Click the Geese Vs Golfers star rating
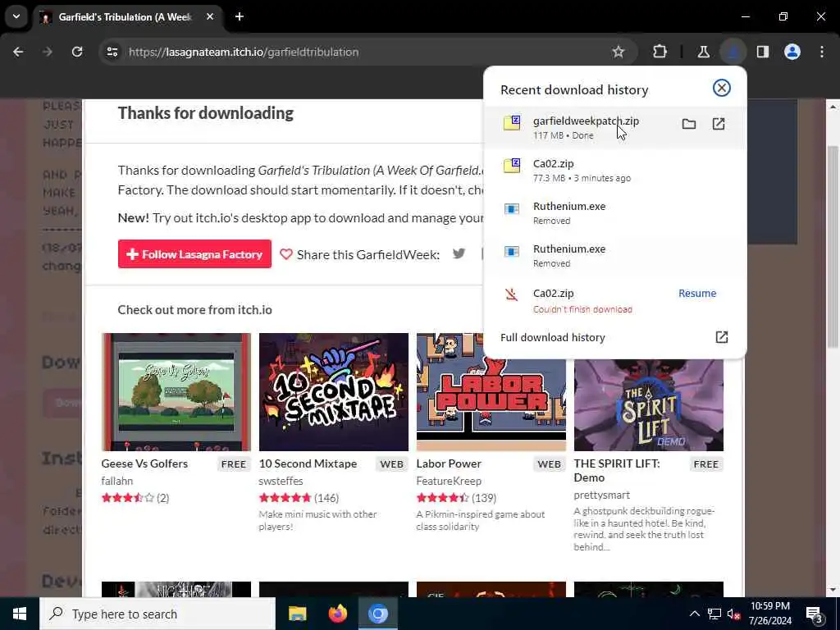The image size is (840, 630). [127, 498]
